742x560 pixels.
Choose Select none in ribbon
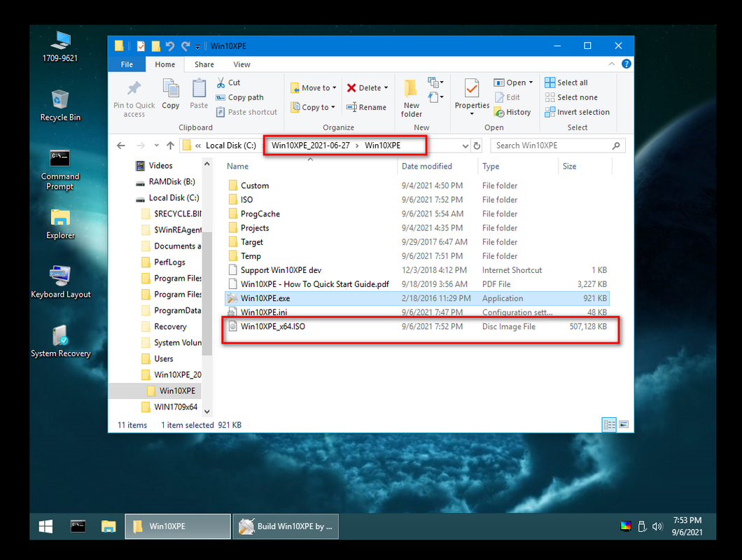pos(571,97)
